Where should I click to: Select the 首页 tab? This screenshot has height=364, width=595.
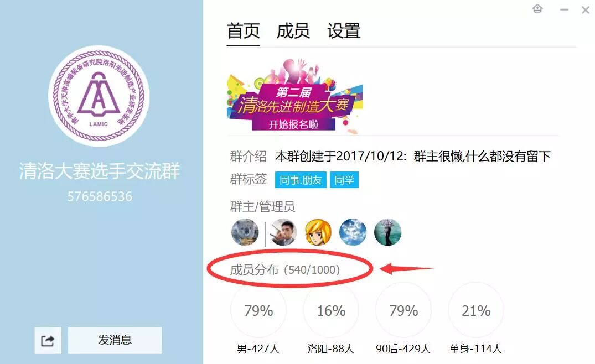243,31
